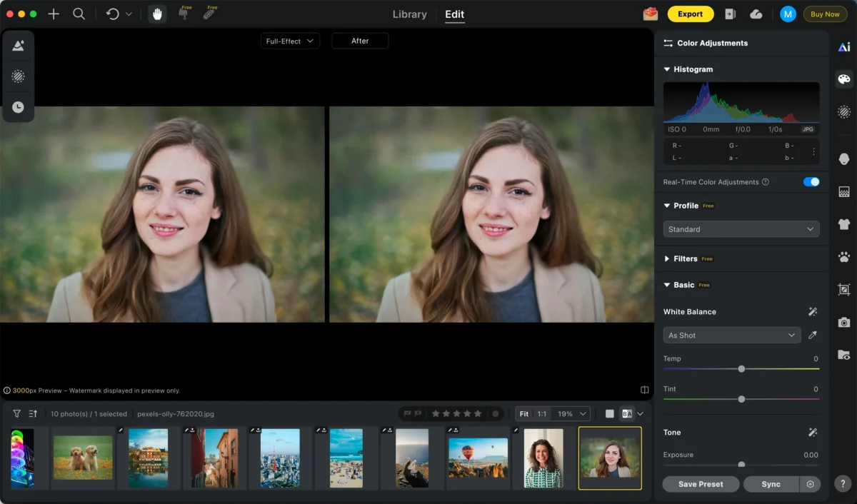Screen dimensions: 857x504
Task: Switch to single image view square
Action: [609, 414]
